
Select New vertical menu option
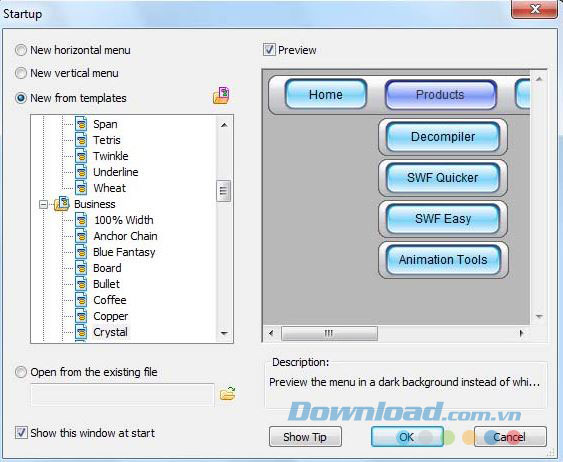[x=21, y=73]
